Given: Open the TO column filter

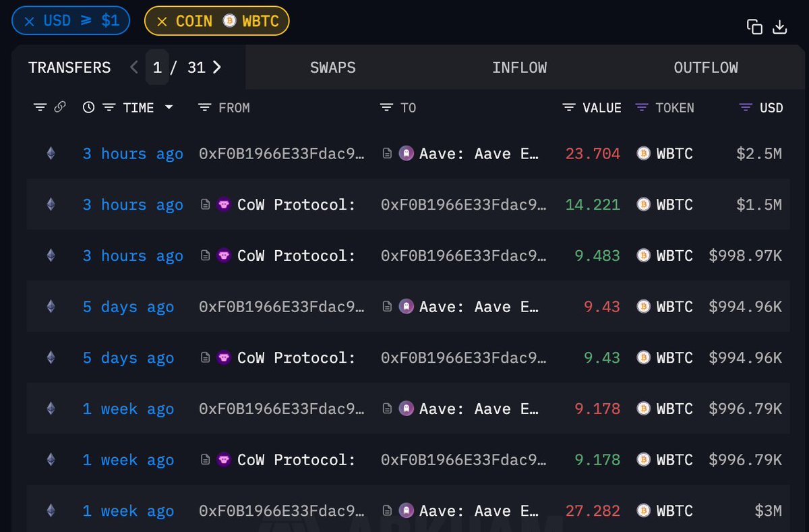Looking at the screenshot, I should (x=386, y=107).
